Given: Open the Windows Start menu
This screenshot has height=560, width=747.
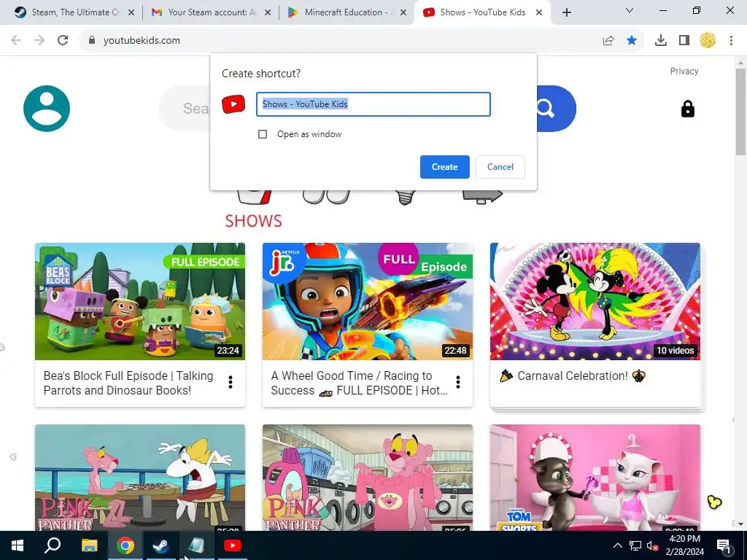Looking at the screenshot, I should (18, 545).
